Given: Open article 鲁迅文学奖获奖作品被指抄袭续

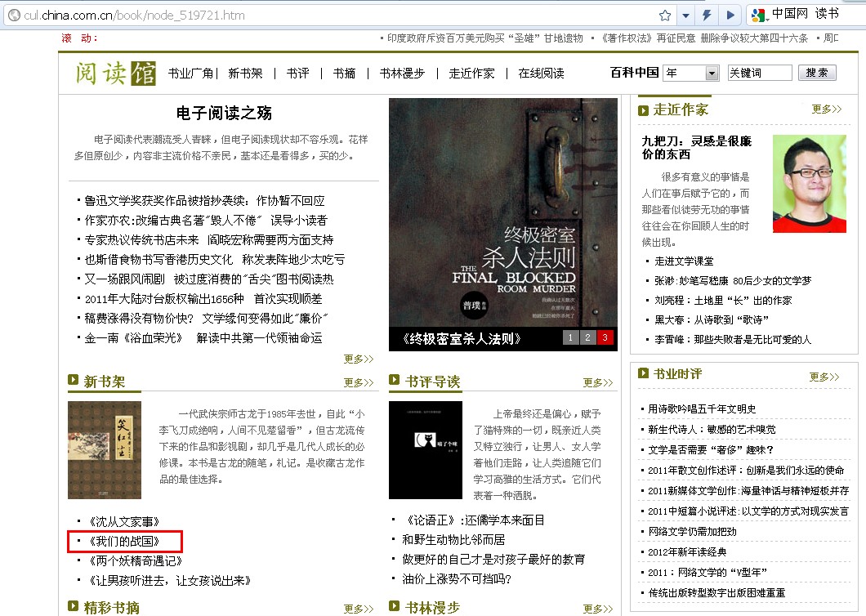Looking at the screenshot, I should coord(204,200).
